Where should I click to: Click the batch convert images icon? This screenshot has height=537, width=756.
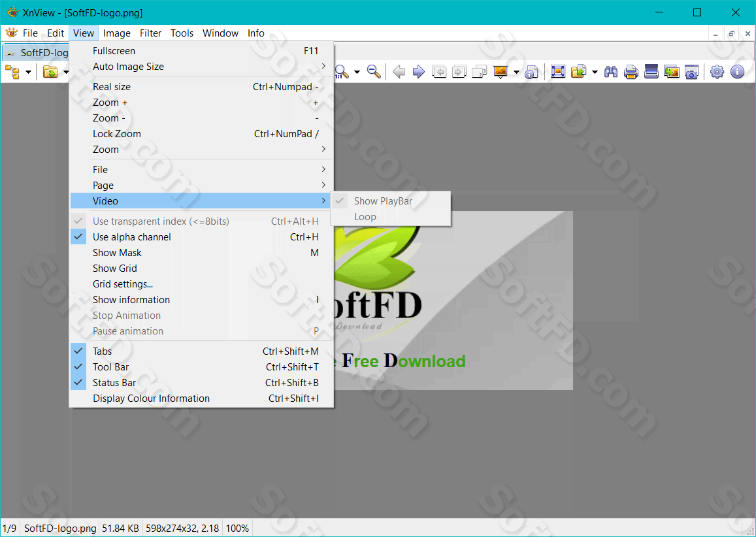point(671,73)
